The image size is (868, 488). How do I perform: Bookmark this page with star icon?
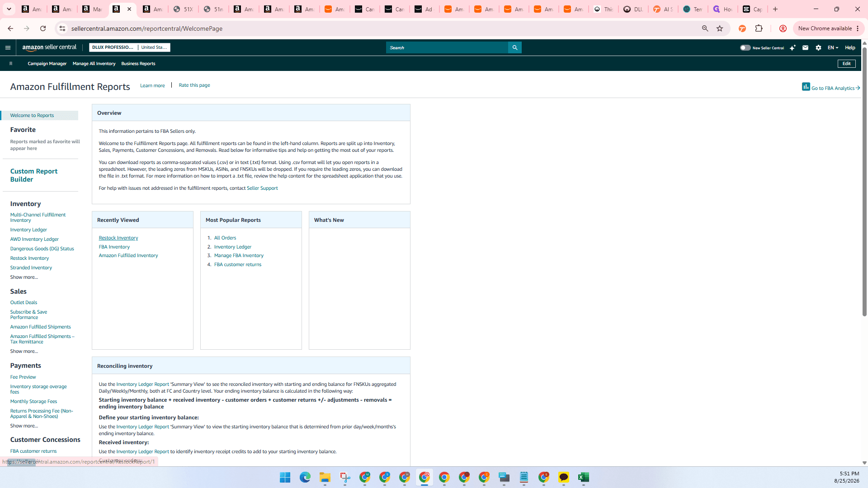click(x=720, y=28)
